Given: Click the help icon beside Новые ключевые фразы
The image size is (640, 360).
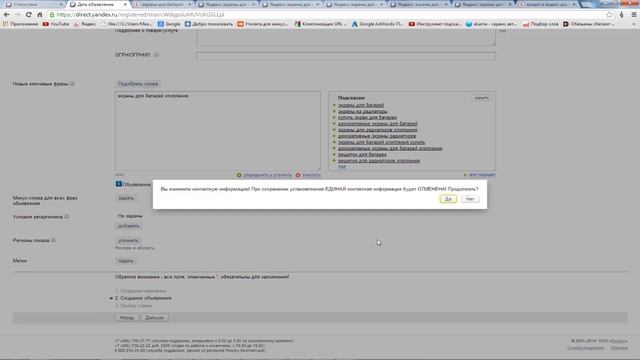Looking at the screenshot, I should (72, 84).
